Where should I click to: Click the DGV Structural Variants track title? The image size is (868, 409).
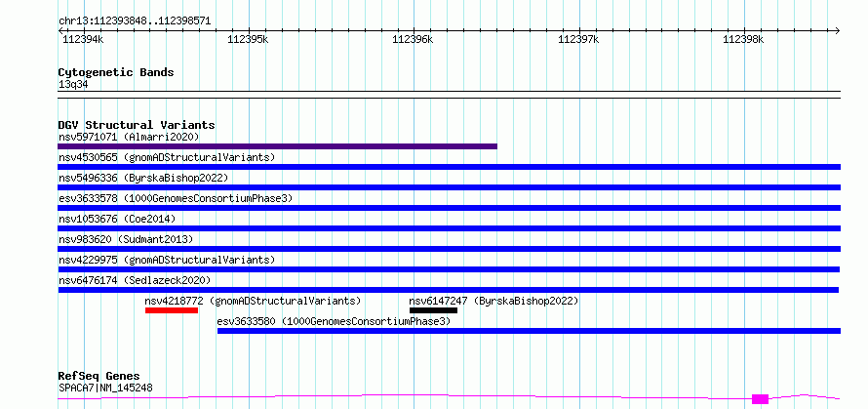pos(137,125)
